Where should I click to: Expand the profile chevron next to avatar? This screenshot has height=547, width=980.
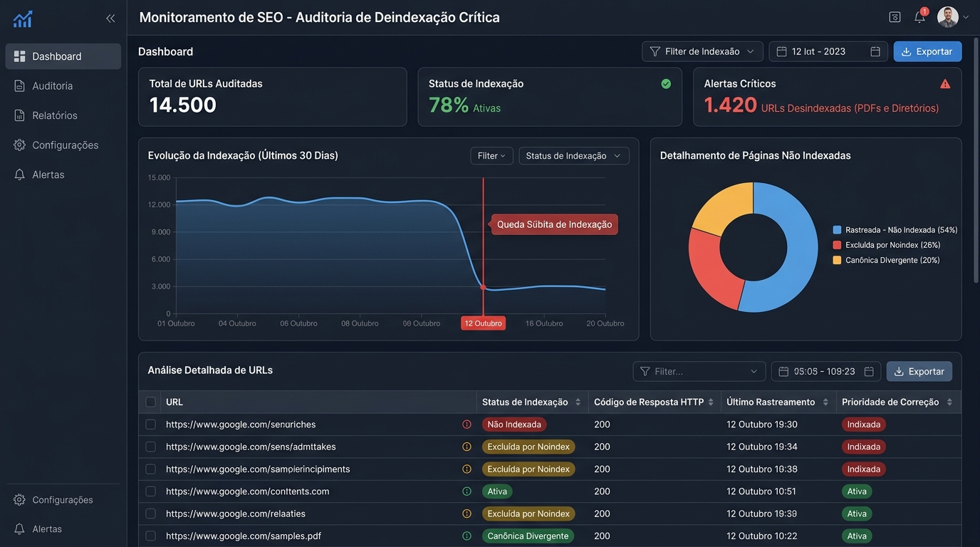(966, 18)
